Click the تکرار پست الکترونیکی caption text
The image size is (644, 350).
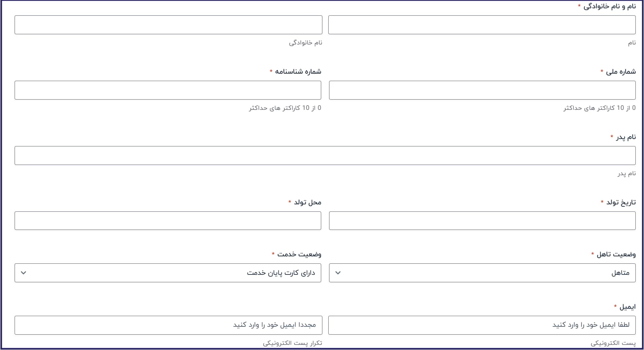292,343
